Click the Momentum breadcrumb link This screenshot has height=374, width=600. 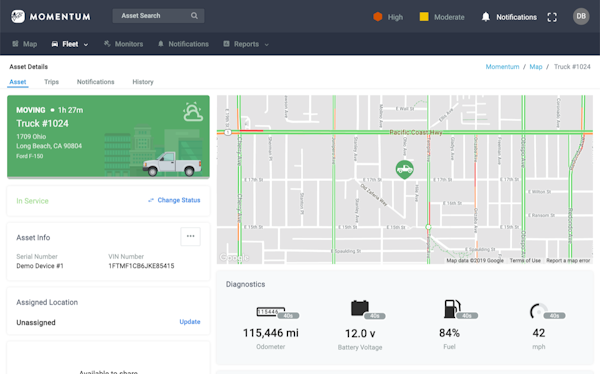pyautogui.click(x=502, y=67)
